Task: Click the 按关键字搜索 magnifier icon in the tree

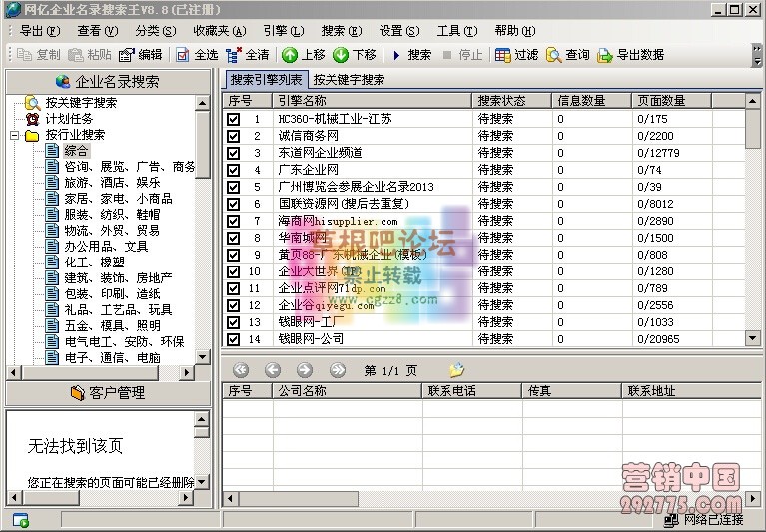Action: (32, 103)
